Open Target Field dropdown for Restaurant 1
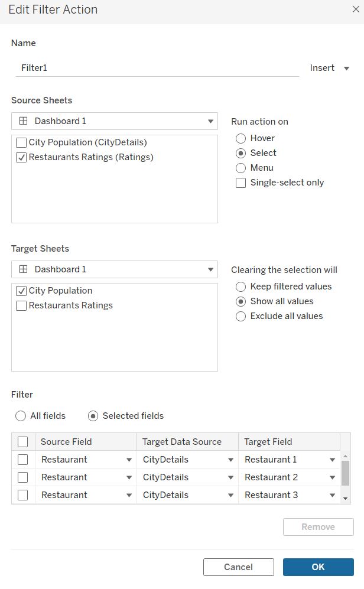Viewport: 364px width, 589px height. (x=333, y=460)
